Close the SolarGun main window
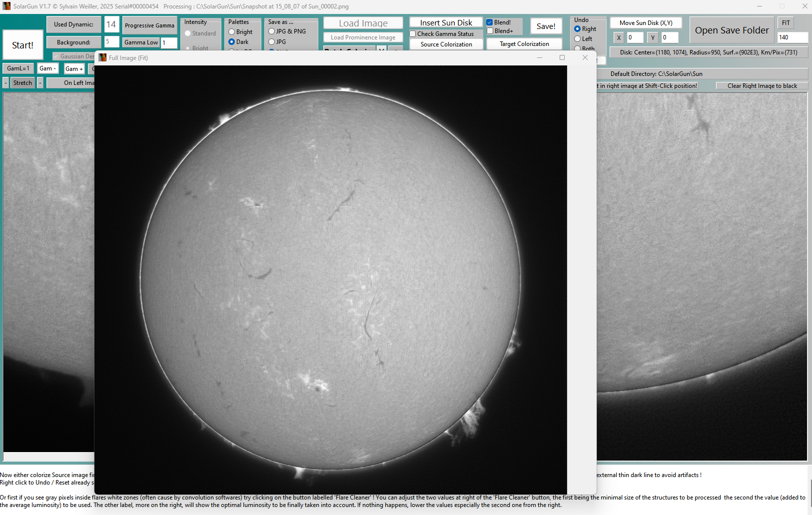Image resolution: width=812 pixels, height=515 pixels. pos(805,6)
